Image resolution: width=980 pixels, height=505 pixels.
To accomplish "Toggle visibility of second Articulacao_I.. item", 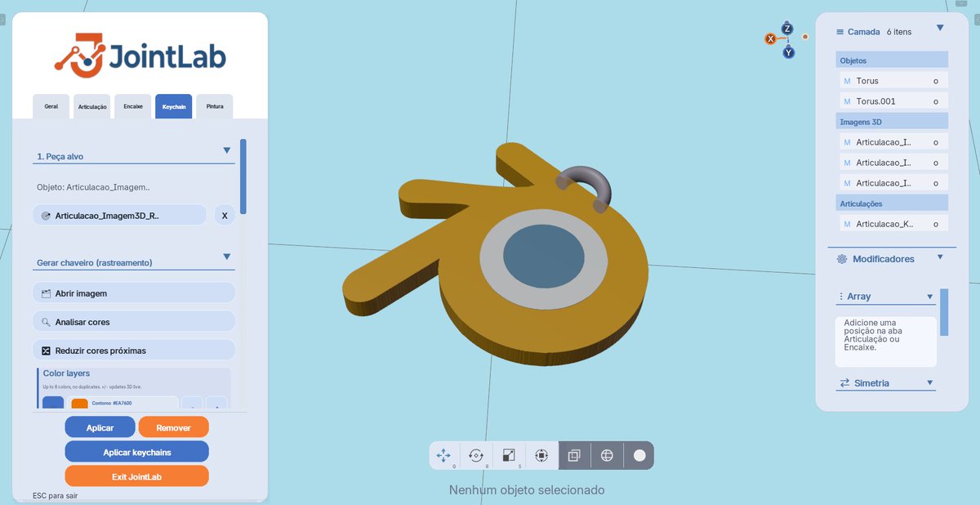I will (x=936, y=163).
